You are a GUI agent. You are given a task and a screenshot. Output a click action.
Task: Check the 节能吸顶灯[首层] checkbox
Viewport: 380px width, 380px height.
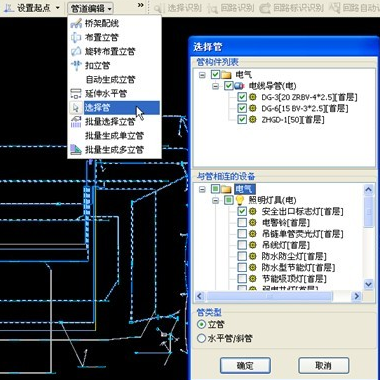pyautogui.click(x=242, y=278)
